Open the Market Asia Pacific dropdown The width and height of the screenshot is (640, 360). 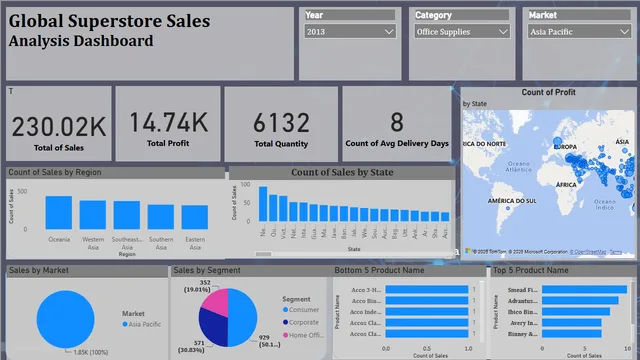tap(579, 32)
